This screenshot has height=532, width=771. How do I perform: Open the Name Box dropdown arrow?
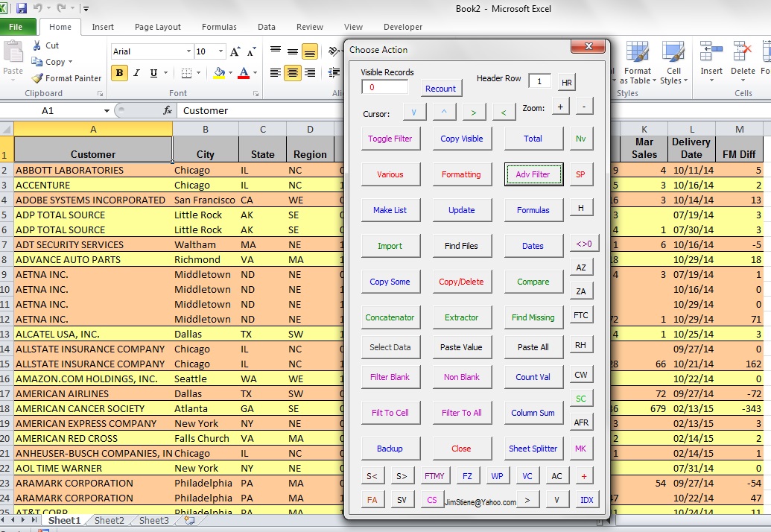(107, 111)
